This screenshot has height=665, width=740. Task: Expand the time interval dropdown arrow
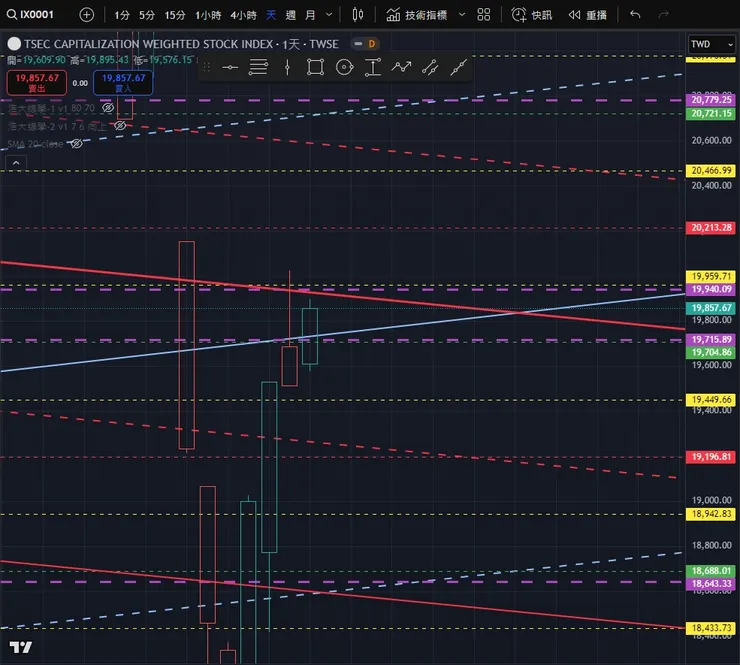point(329,15)
